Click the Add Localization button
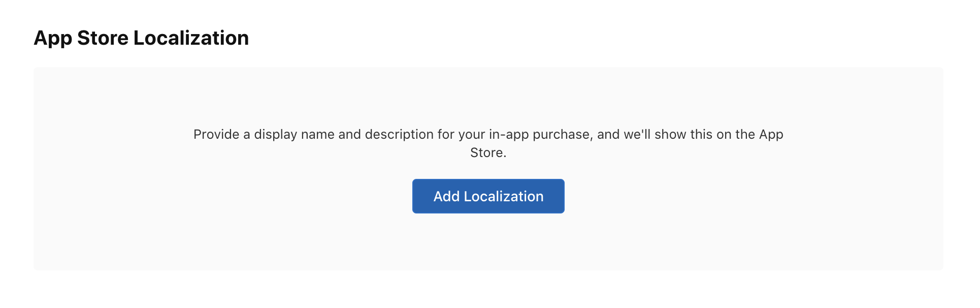The width and height of the screenshot is (980, 308). (488, 196)
